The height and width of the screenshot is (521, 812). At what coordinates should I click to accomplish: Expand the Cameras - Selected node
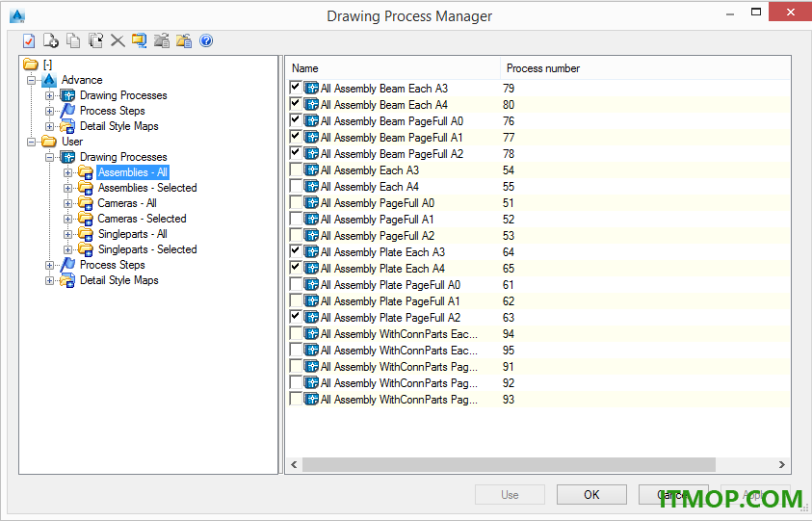coord(67,219)
